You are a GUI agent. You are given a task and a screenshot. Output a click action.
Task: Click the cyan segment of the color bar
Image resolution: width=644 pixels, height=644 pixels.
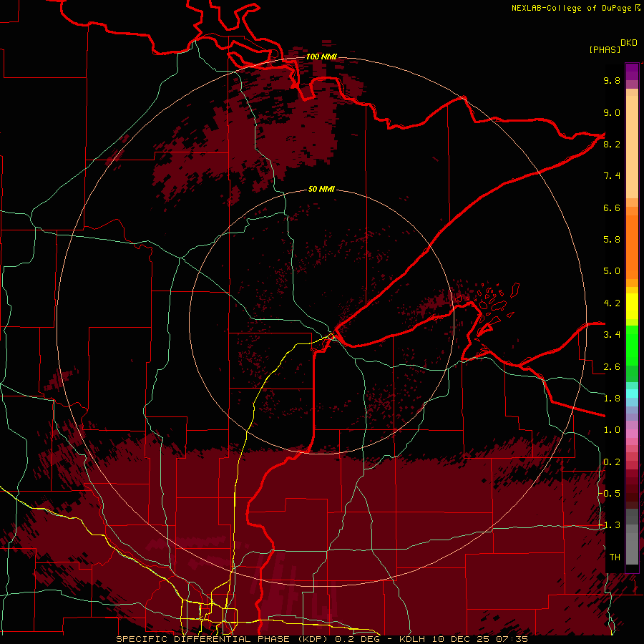point(632,394)
